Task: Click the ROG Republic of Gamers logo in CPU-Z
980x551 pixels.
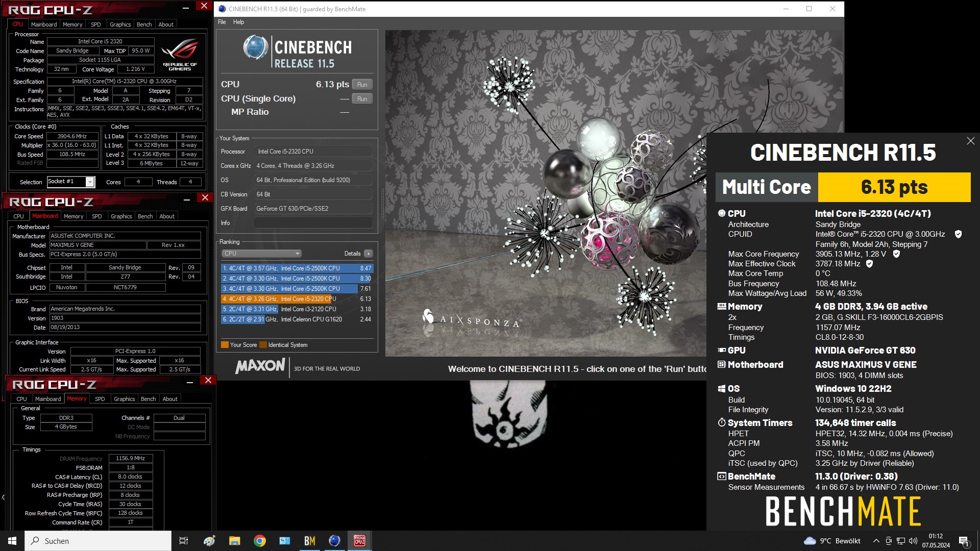Action: pos(180,55)
